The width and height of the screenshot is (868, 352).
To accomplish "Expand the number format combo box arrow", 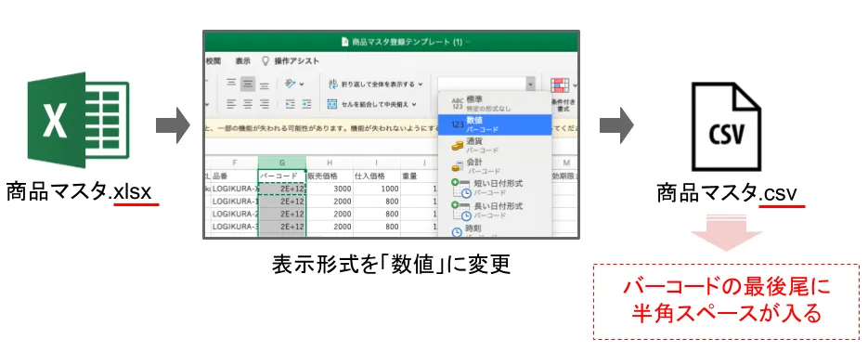I will click(531, 85).
